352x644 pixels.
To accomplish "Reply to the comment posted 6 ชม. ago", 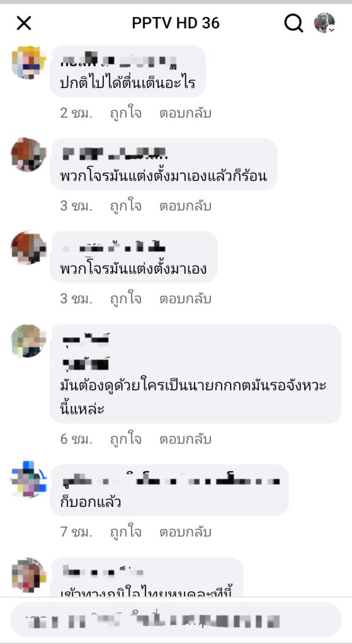I will point(186,439).
